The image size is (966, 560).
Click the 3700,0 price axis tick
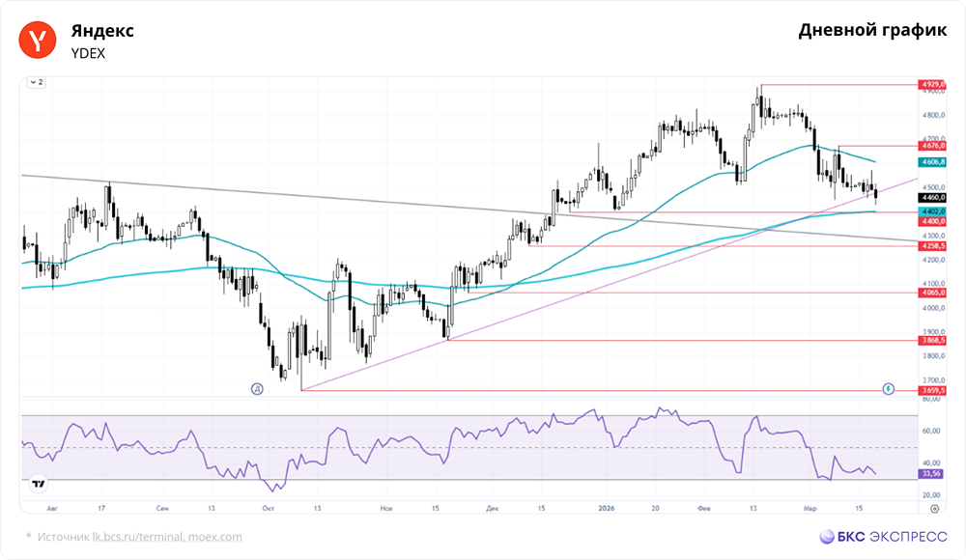[933, 380]
